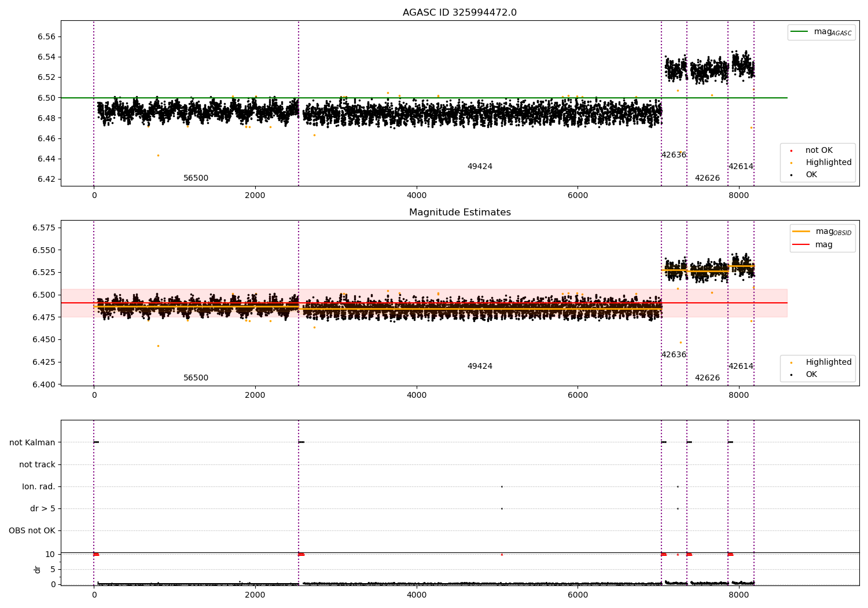The image size is (868, 608).
Task: Click the 'Magnitude Estimates' plot title
Action: [x=460, y=213]
